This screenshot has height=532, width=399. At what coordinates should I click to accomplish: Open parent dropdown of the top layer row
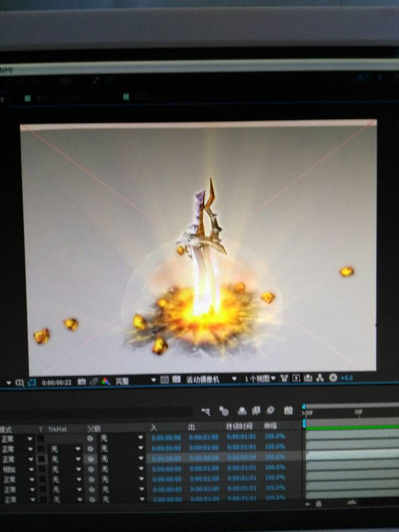pos(141,438)
